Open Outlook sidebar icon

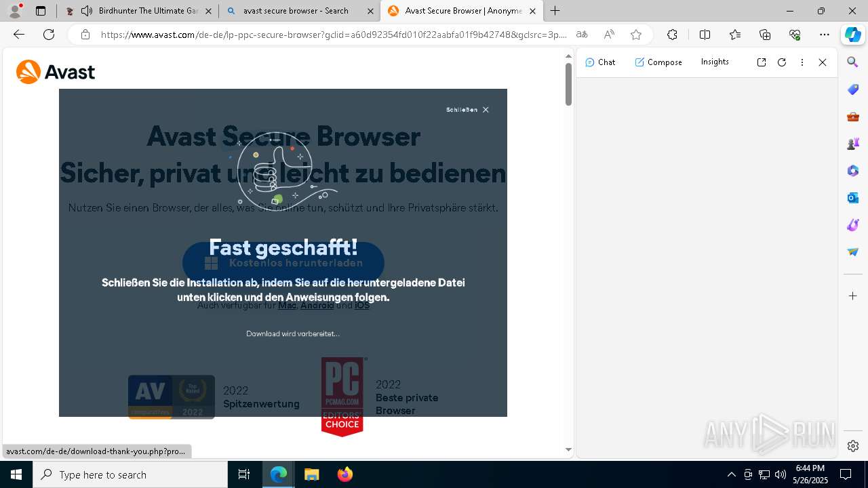tap(853, 198)
